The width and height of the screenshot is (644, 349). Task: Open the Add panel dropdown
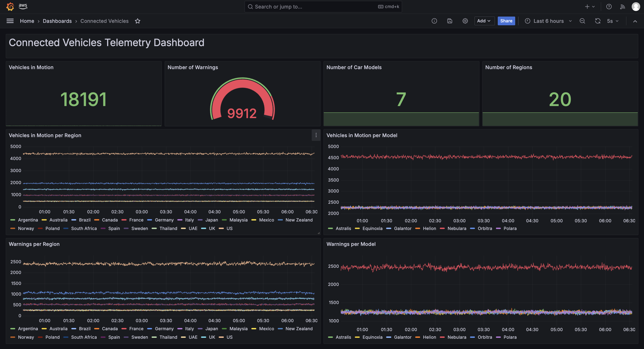point(484,21)
